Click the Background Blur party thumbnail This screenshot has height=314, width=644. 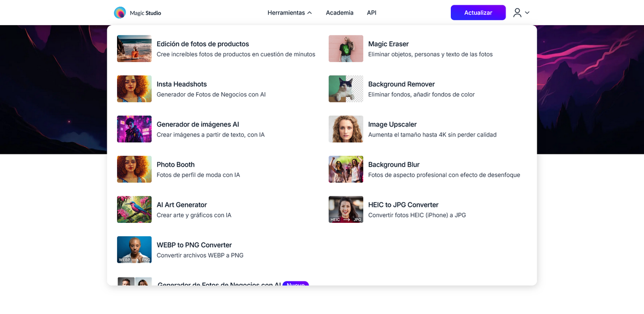tap(346, 169)
